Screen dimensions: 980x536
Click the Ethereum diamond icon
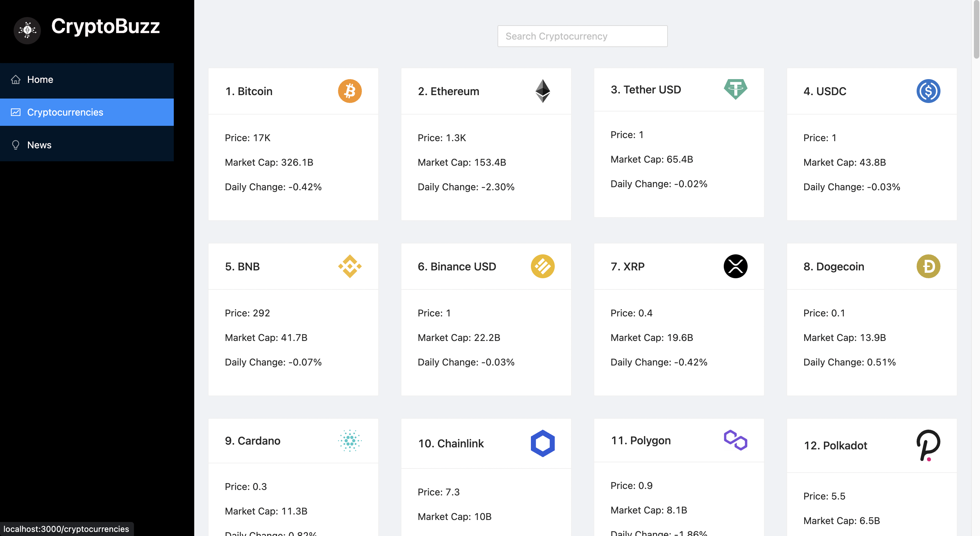pos(543,91)
